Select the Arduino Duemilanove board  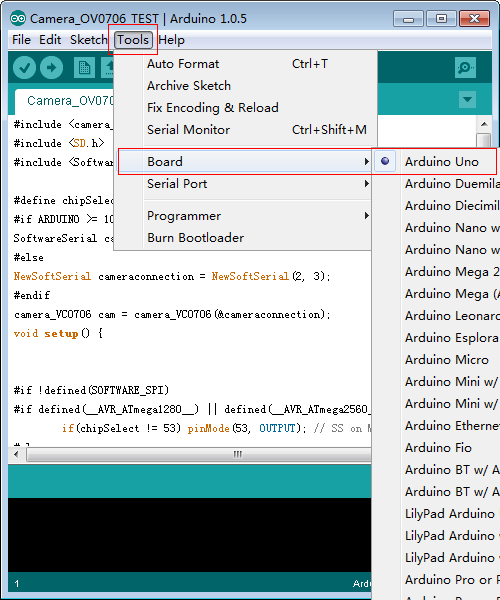[436, 184]
